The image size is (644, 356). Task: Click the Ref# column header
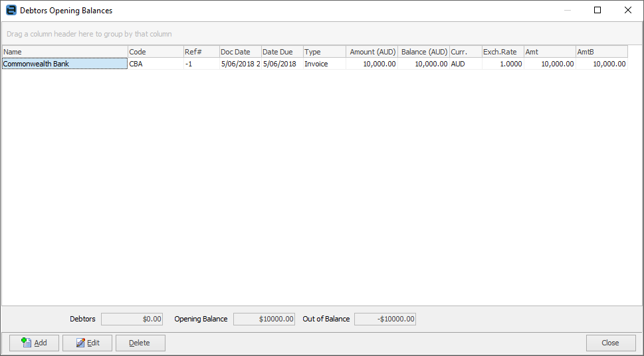[201, 52]
